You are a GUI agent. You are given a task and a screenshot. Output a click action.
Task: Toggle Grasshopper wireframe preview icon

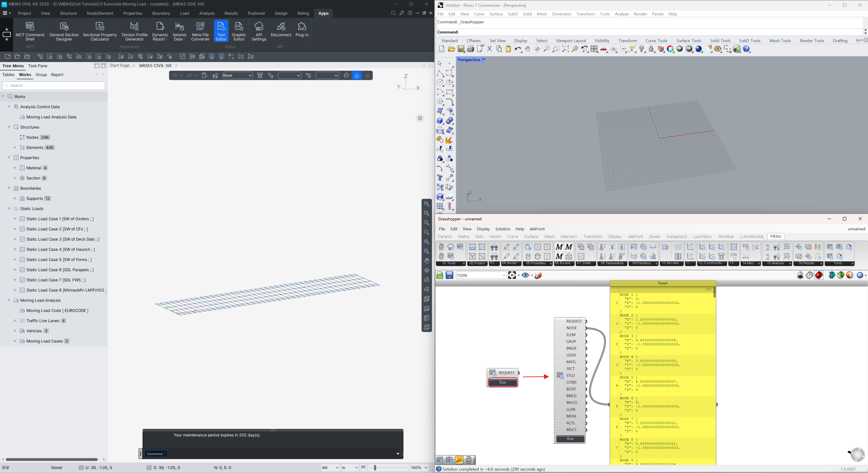(810, 275)
